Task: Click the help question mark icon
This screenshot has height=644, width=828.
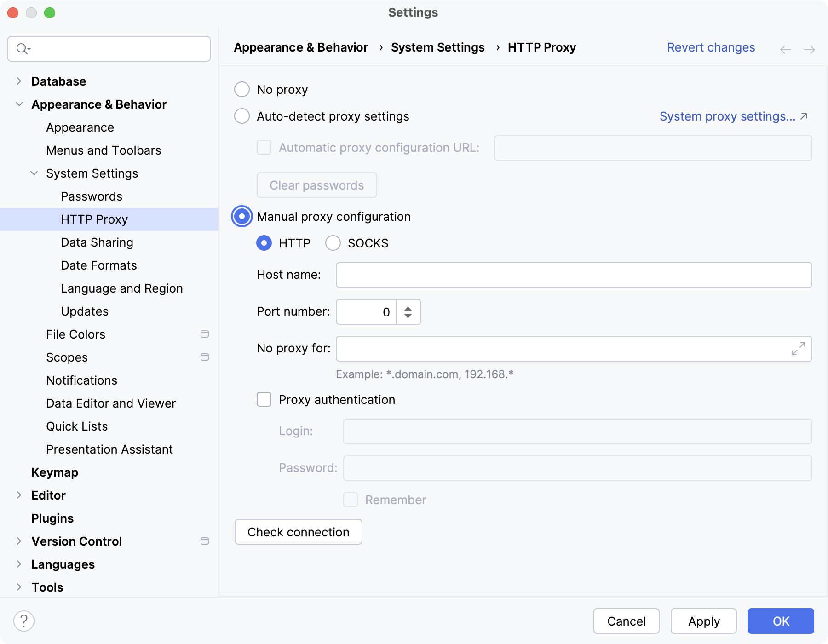Action: 24,621
